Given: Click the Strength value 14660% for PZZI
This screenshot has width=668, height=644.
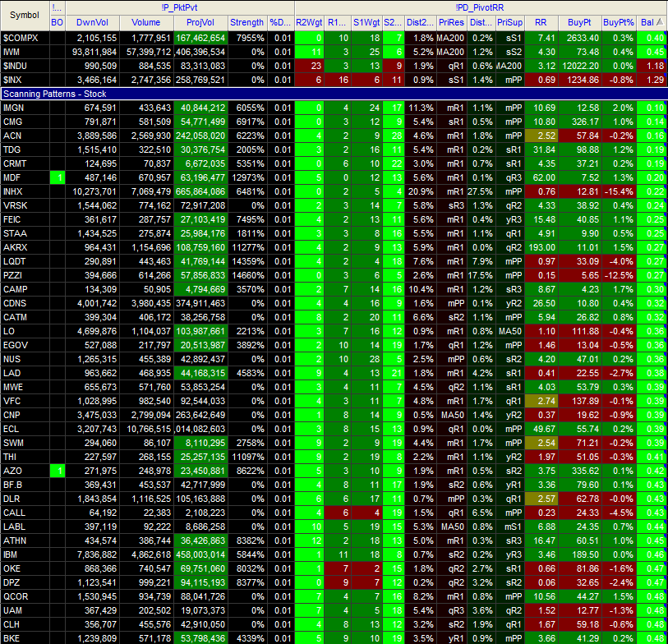Looking at the screenshot, I should click(247, 275).
